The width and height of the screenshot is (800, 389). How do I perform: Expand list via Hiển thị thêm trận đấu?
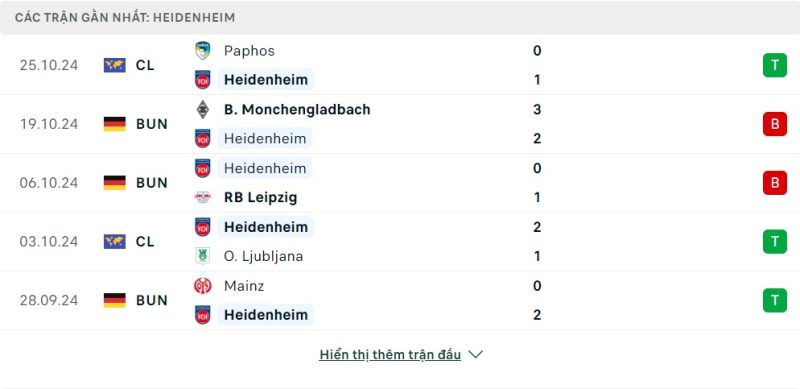pyautogui.click(x=390, y=354)
